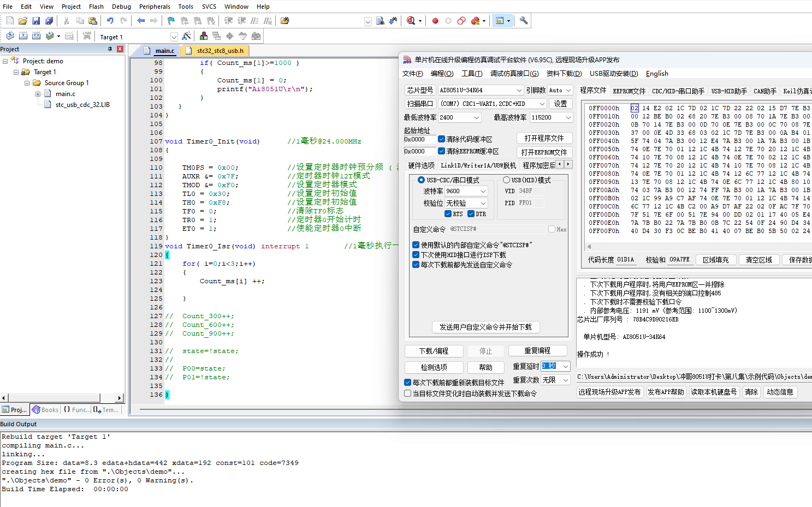The image size is (812, 507).
Task: Uncheck 清除代码缓冲区 checkbox
Action: [441, 139]
